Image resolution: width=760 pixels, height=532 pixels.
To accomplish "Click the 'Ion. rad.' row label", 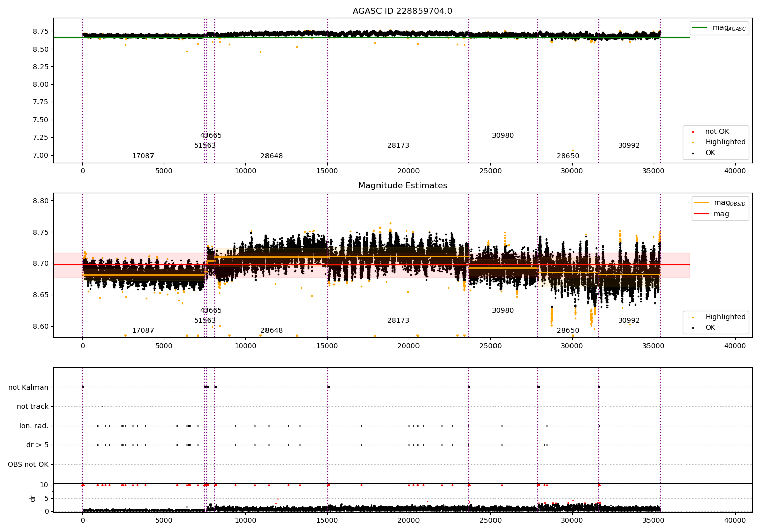I will tap(34, 426).
